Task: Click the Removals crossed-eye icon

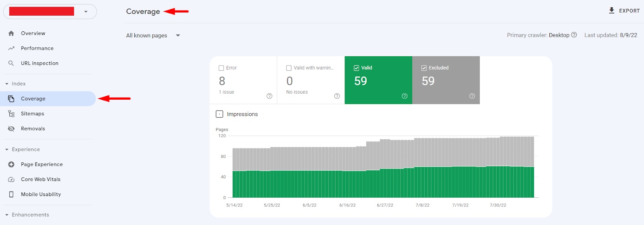Action: [x=11, y=129]
